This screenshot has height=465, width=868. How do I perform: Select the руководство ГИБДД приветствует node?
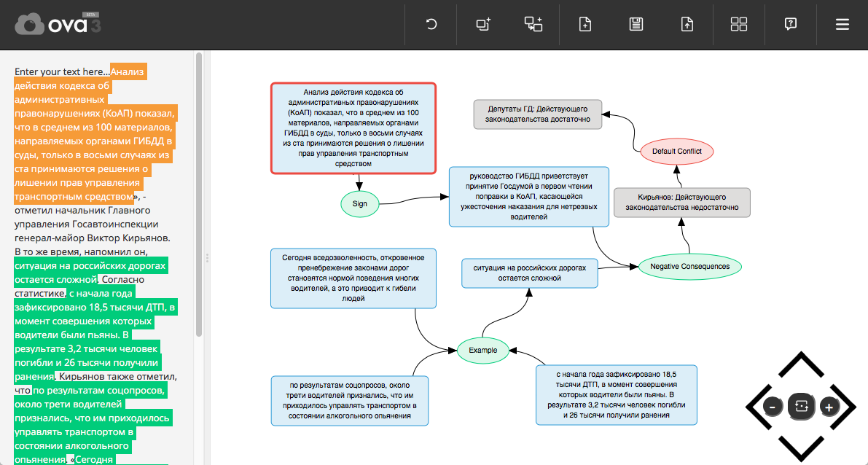pyautogui.click(x=528, y=197)
